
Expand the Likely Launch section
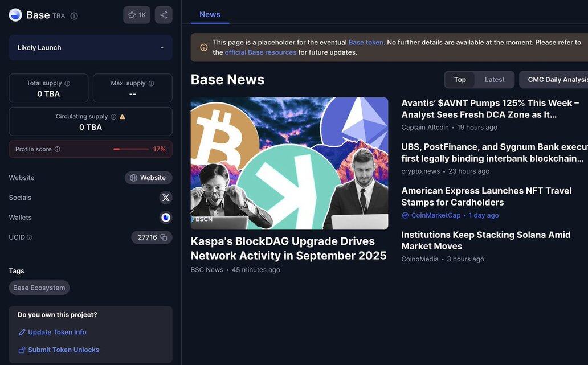(x=91, y=48)
